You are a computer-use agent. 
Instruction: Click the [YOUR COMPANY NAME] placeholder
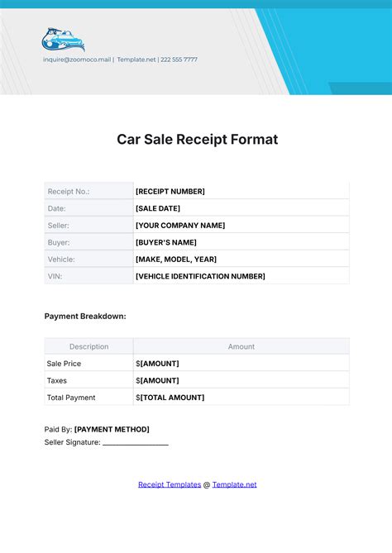[x=180, y=225]
